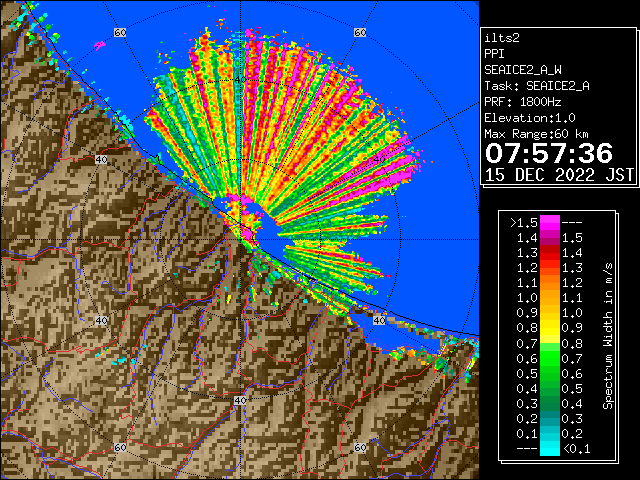Screen dimensions: 640x480
Task: Click the 60 km label at northwest
Action: (120, 32)
